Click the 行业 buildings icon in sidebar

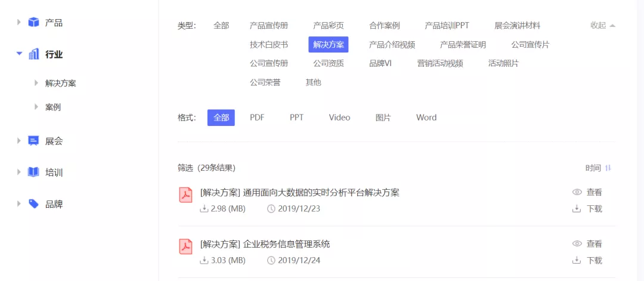coord(34,54)
